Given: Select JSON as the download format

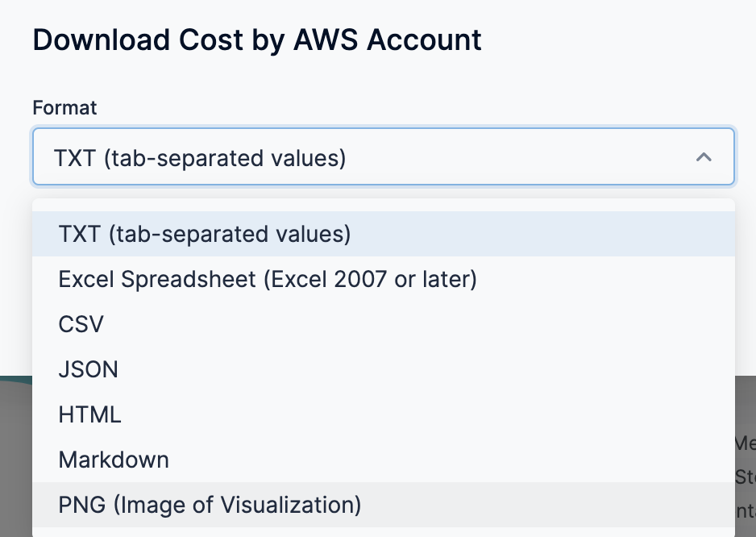Looking at the screenshot, I should 89,369.
